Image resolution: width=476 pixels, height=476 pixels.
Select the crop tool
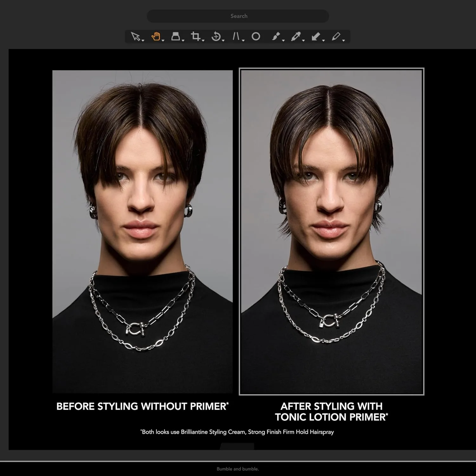click(195, 36)
